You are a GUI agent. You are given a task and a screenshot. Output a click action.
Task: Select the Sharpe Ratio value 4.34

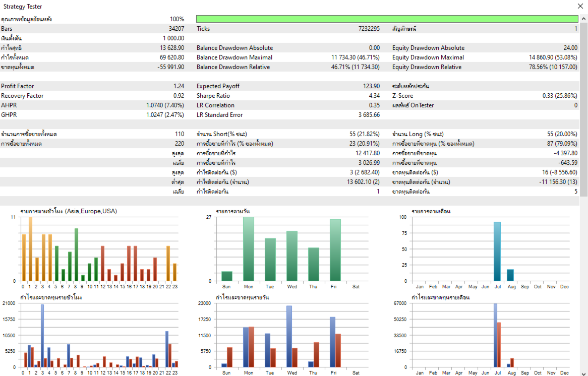(374, 96)
